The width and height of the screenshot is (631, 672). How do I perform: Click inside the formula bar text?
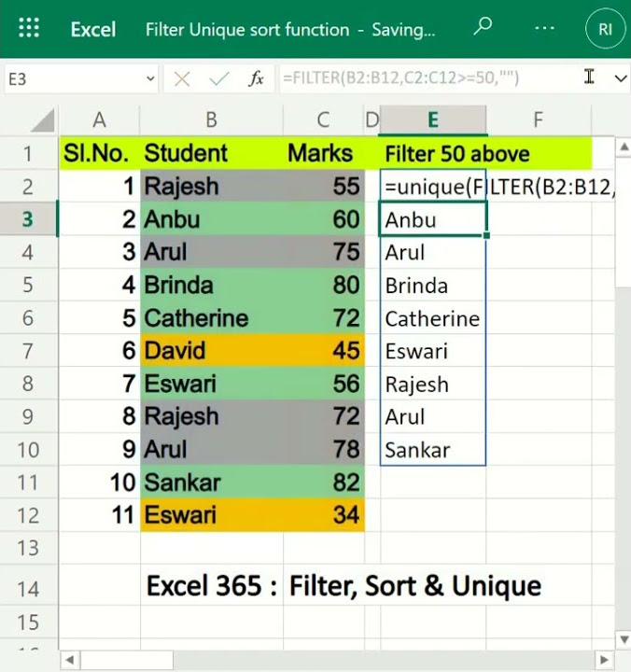coord(400,78)
